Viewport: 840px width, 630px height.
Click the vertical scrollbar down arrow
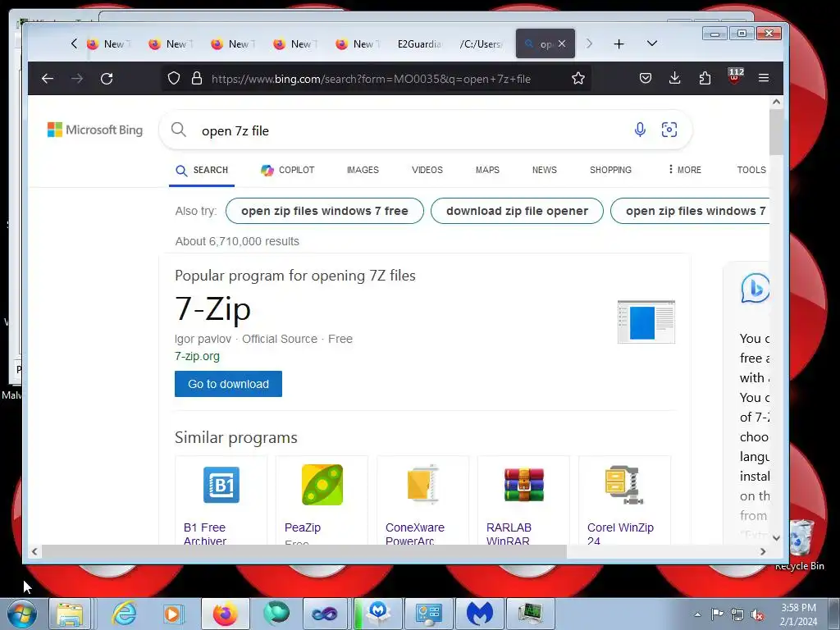[776, 538]
